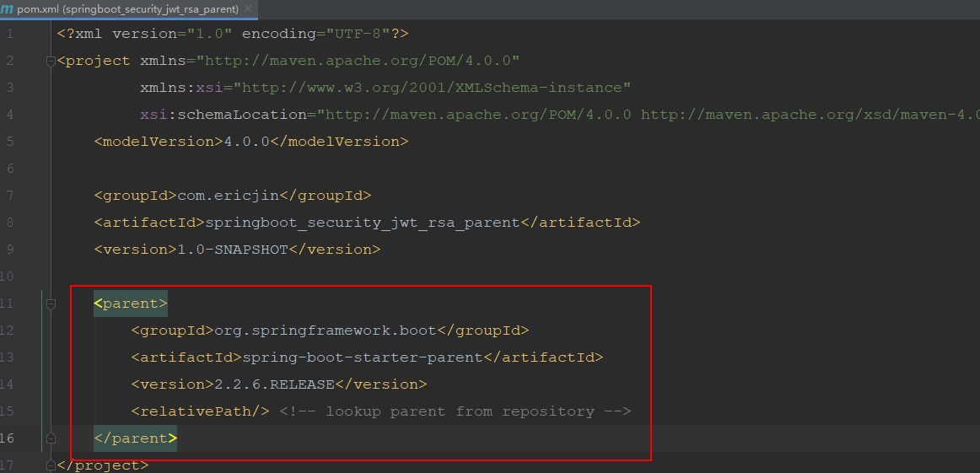Click the lookup parent from repository comment

click(455, 411)
